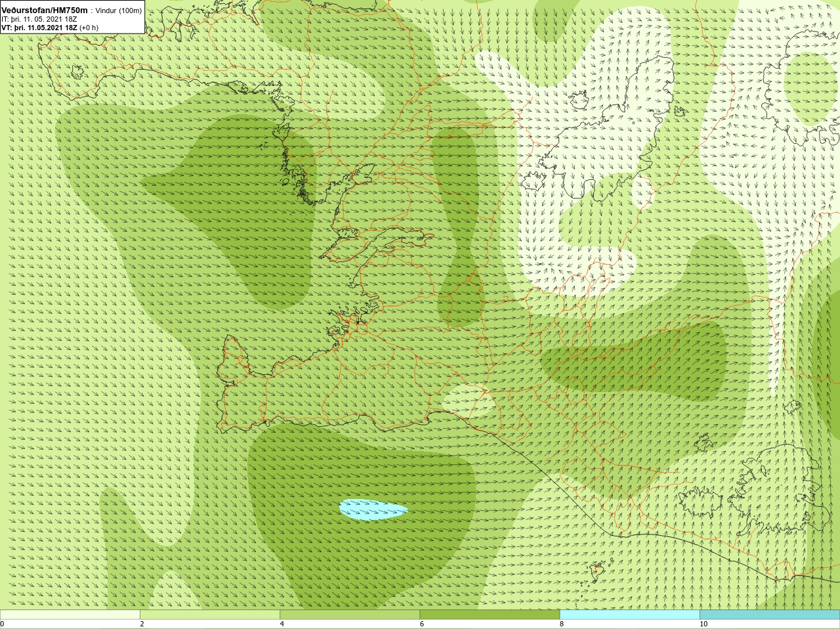The height and width of the screenshot is (629, 840).
Task: Click the IT: þri. 11. 05. 2021 18Z line
Action: point(39,19)
